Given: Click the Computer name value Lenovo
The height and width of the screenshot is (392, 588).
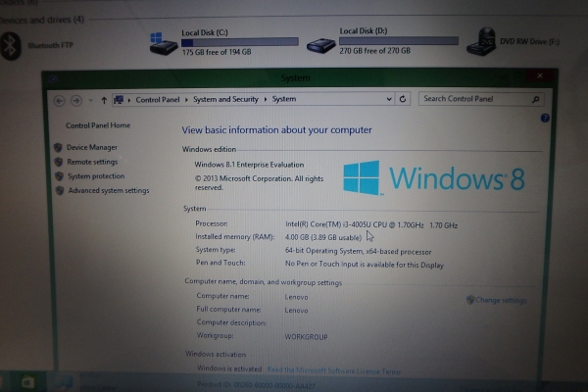Looking at the screenshot, I should 296,297.
